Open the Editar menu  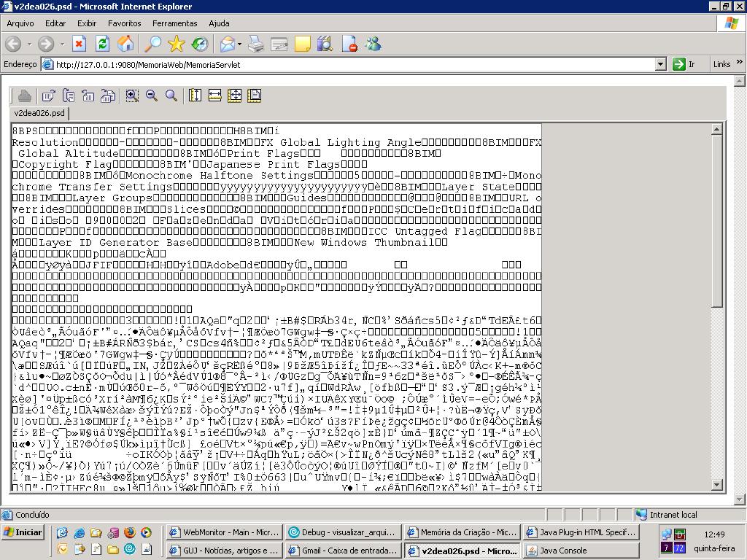(55, 23)
